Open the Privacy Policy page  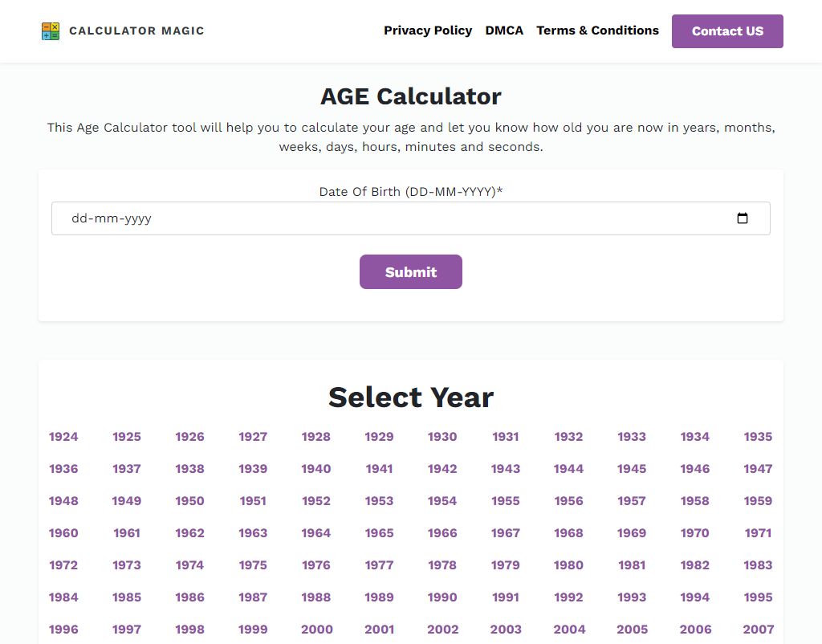[x=428, y=31]
